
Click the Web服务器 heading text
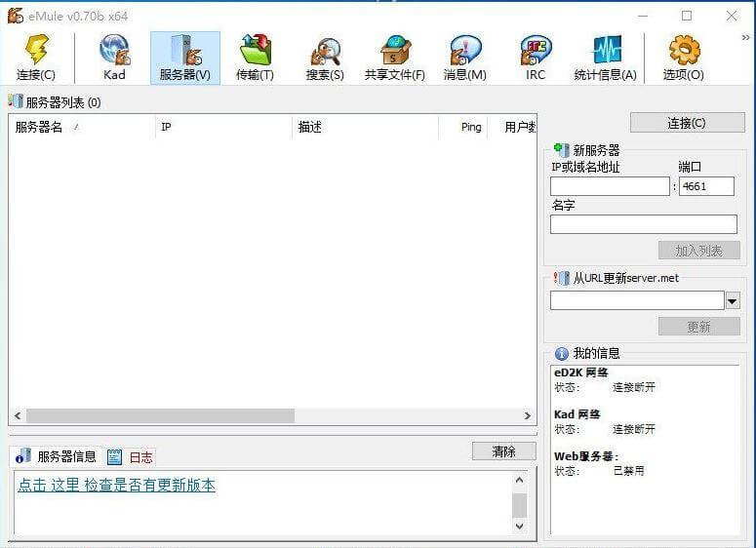coord(586,456)
